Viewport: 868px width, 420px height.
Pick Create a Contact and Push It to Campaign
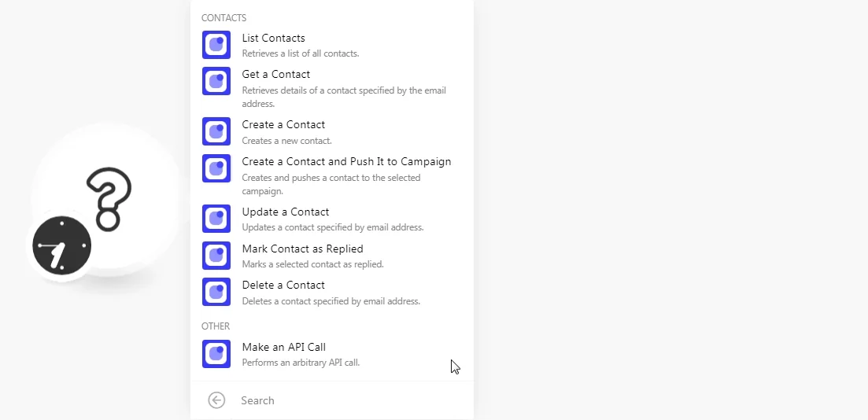click(x=332, y=175)
